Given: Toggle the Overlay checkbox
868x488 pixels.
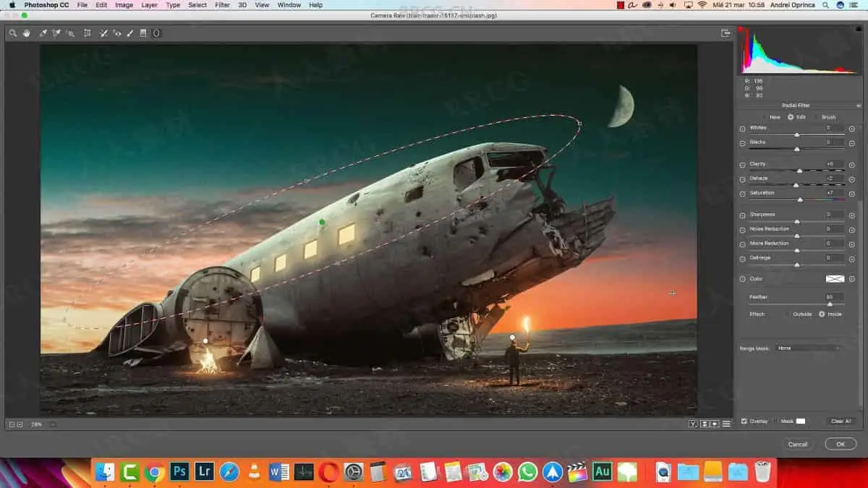Looking at the screenshot, I should (744, 421).
